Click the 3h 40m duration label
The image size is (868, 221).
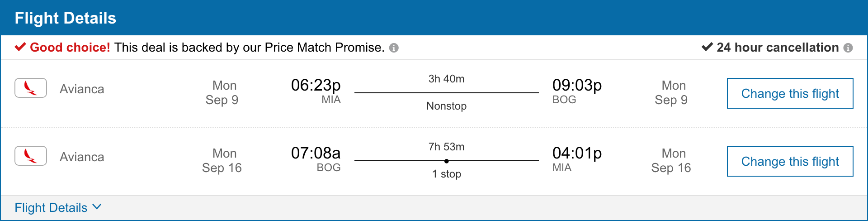click(446, 79)
